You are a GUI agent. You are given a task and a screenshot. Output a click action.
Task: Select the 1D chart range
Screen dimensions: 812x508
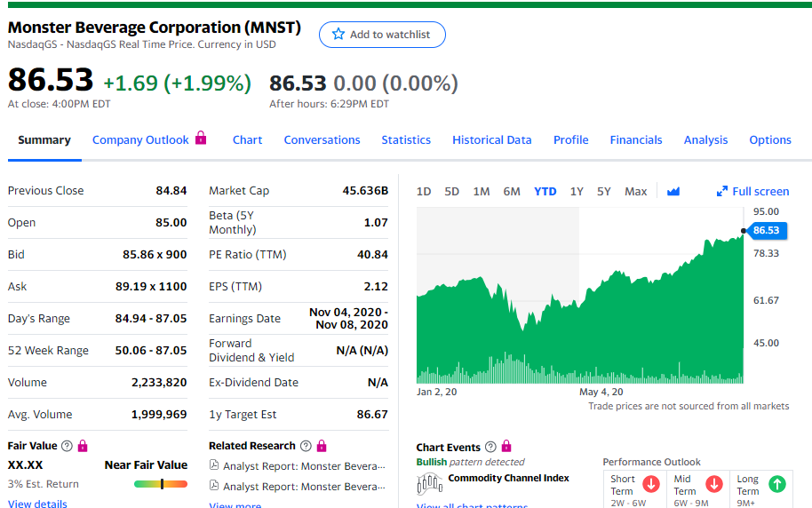pos(424,191)
